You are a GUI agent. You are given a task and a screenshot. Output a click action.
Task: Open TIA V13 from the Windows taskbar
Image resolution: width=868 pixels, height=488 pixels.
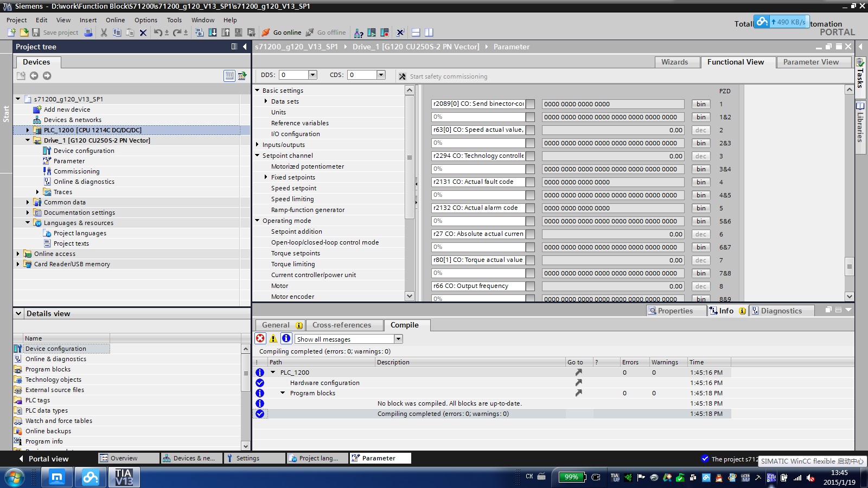coord(124,477)
